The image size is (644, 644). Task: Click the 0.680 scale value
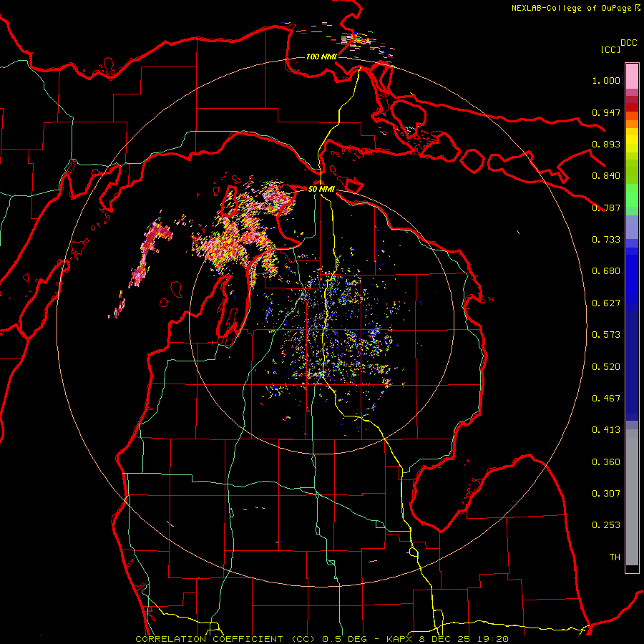[606, 271]
